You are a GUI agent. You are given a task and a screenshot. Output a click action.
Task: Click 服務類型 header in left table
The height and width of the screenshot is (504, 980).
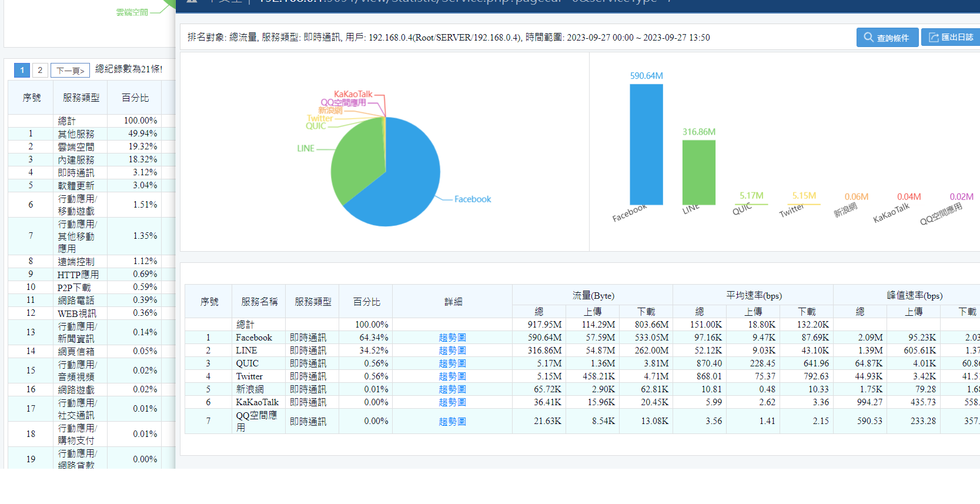pos(81,98)
